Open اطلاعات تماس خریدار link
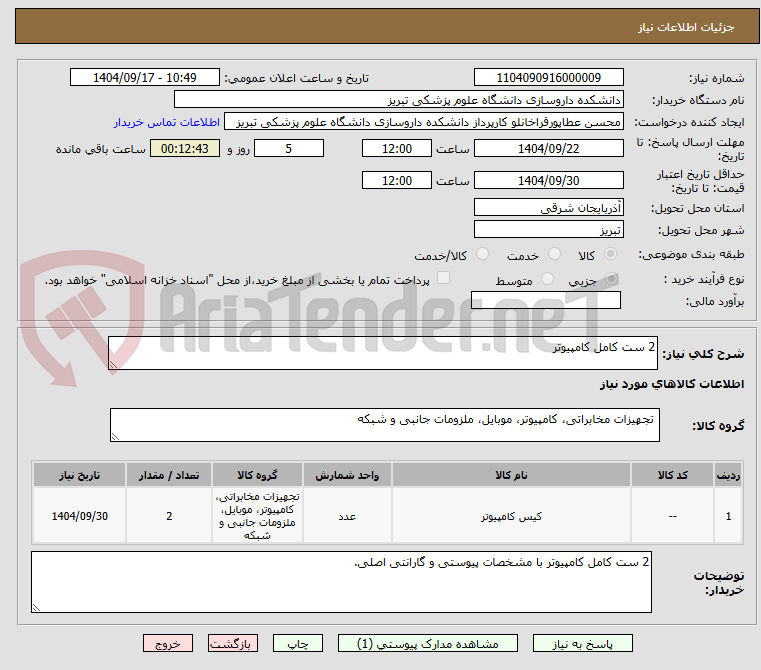The image size is (761, 670). 166,122
